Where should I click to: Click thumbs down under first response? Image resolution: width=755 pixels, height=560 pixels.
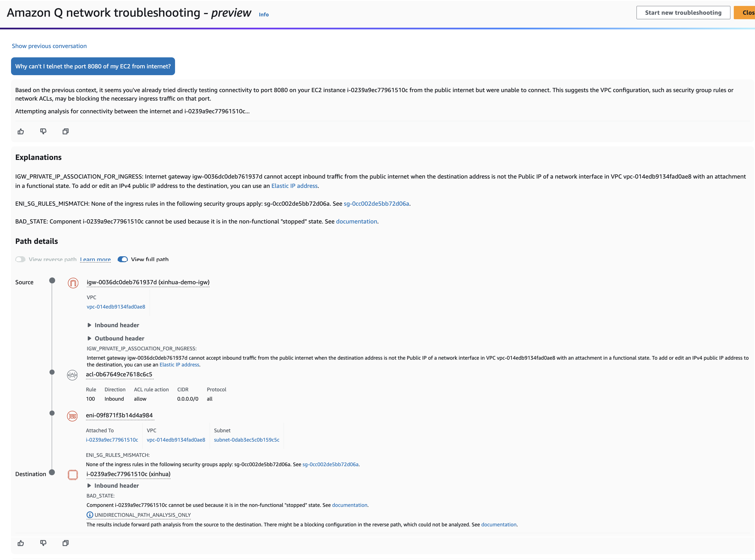point(43,132)
